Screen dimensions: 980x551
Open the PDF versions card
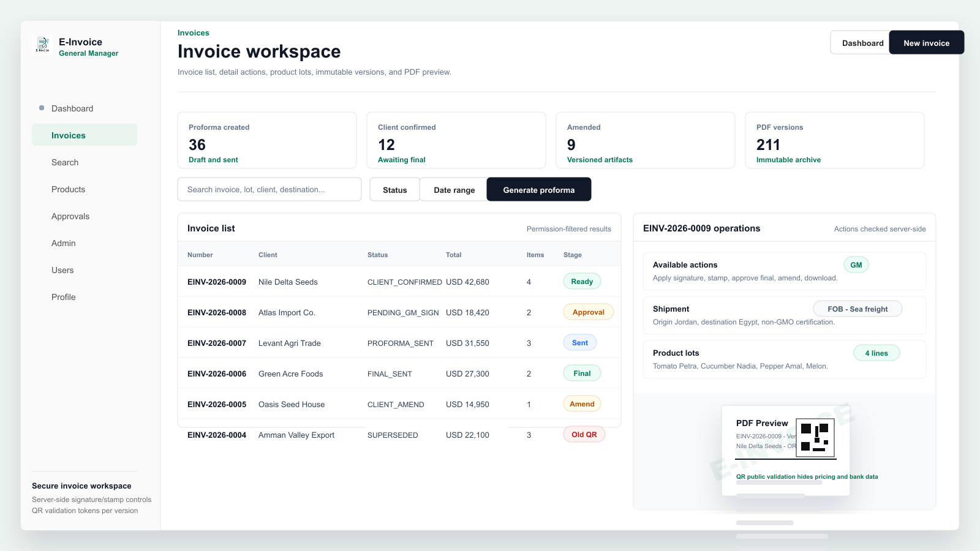tap(835, 140)
